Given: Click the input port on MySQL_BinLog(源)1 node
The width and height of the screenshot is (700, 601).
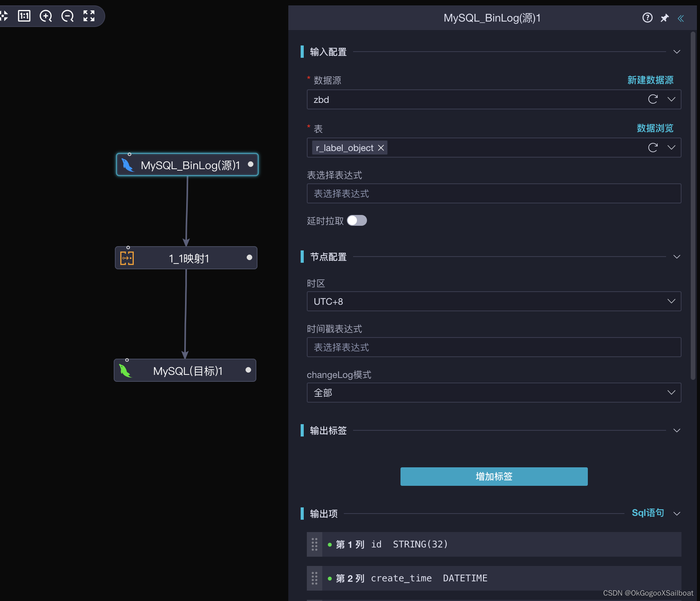Looking at the screenshot, I should pyautogui.click(x=130, y=154).
